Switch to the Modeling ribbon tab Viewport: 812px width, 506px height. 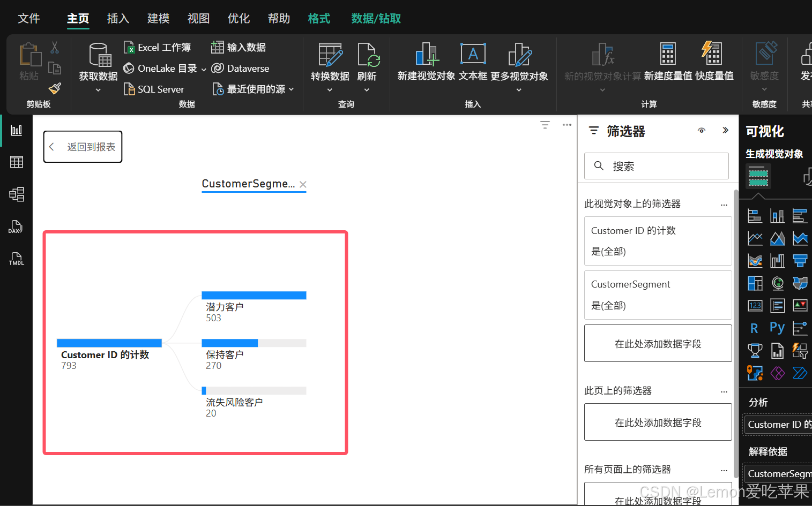click(158, 19)
